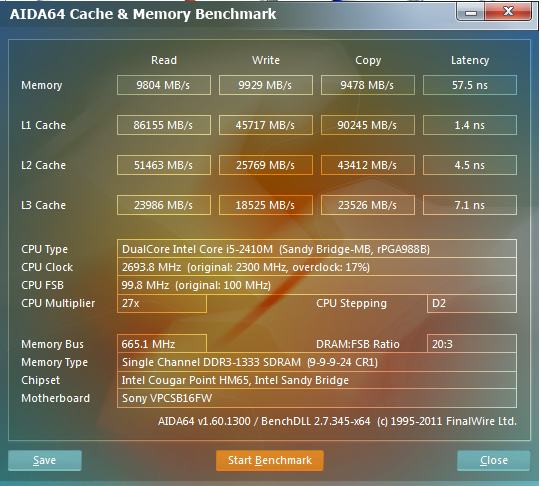
Task: Click the CPU Type field showing i5-2410M
Action: click(x=317, y=249)
